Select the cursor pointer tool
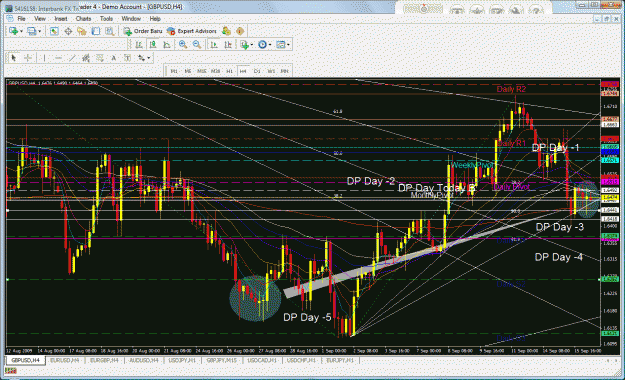The height and width of the screenshot is (380, 625). tap(14, 58)
